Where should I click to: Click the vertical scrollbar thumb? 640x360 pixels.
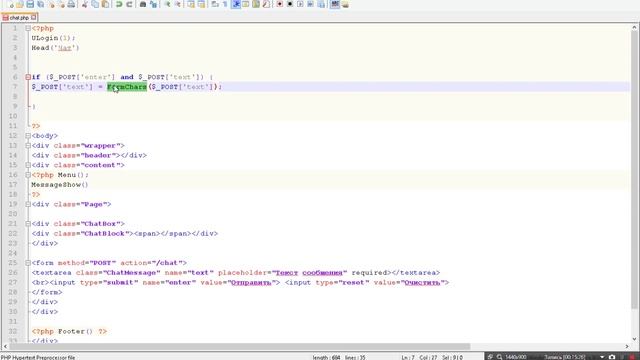click(634, 169)
